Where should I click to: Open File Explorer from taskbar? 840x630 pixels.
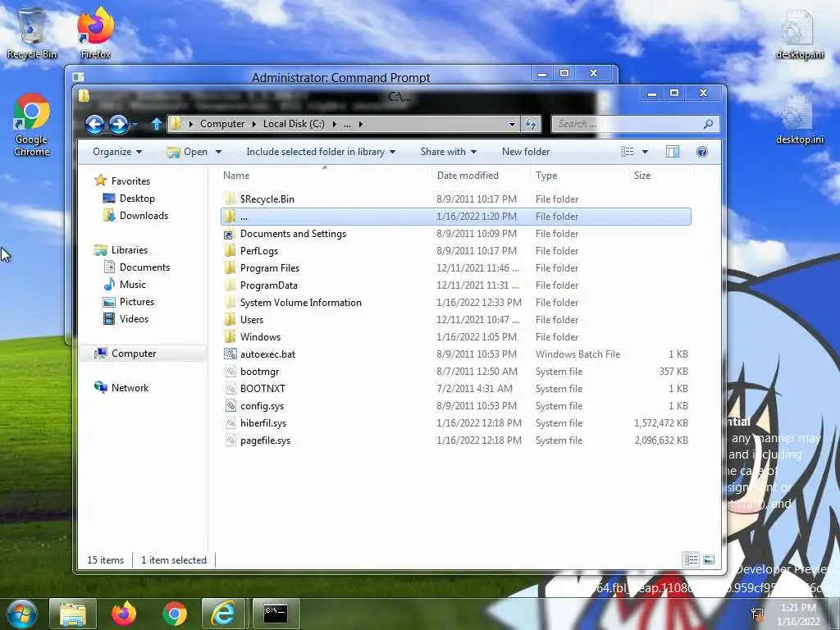click(x=73, y=614)
